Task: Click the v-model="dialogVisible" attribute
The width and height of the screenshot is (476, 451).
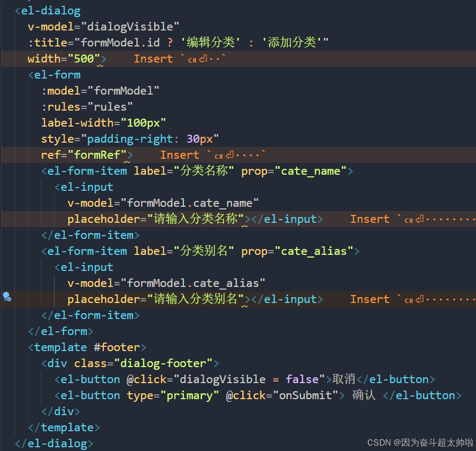Action: (x=103, y=27)
